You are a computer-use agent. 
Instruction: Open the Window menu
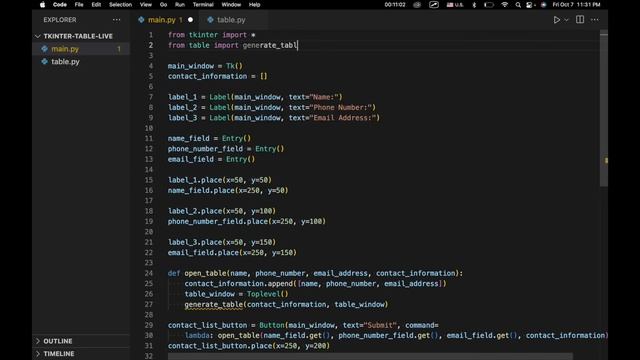pyautogui.click(x=231, y=4)
